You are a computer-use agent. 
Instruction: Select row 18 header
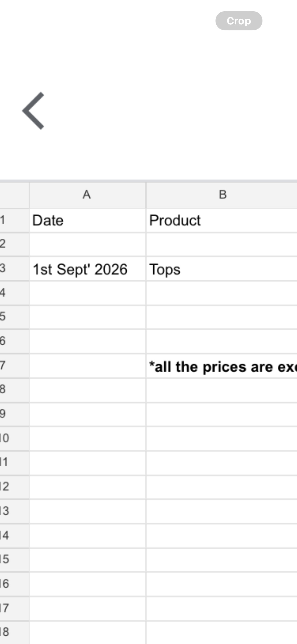[x=14, y=633]
